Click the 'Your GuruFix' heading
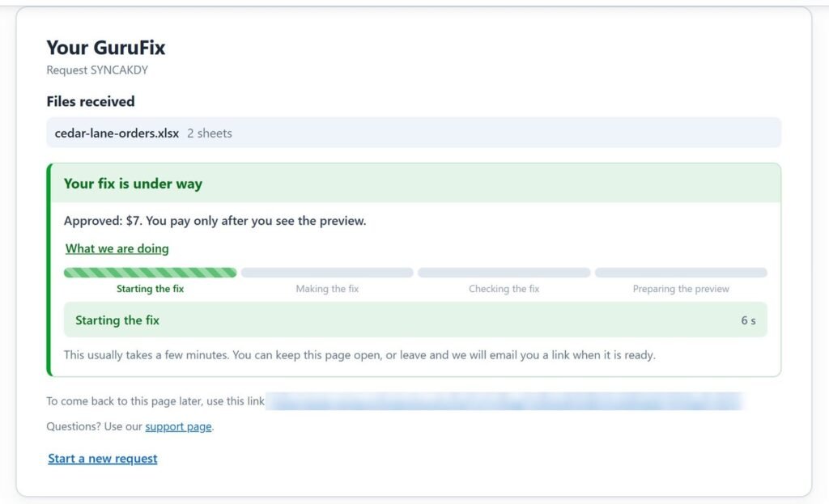The image size is (829, 504). pos(106,48)
